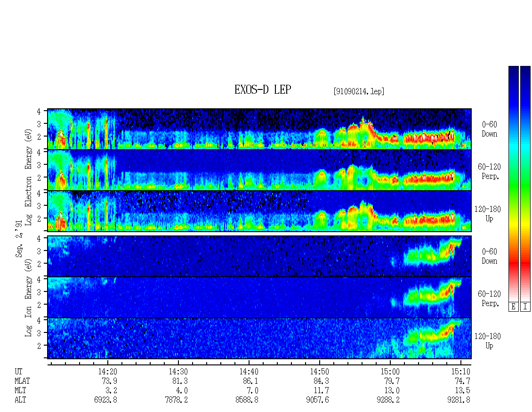The height and width of the screenshot is (412, 532).
Task: Click the ALT row label
Action: (20, 400)
